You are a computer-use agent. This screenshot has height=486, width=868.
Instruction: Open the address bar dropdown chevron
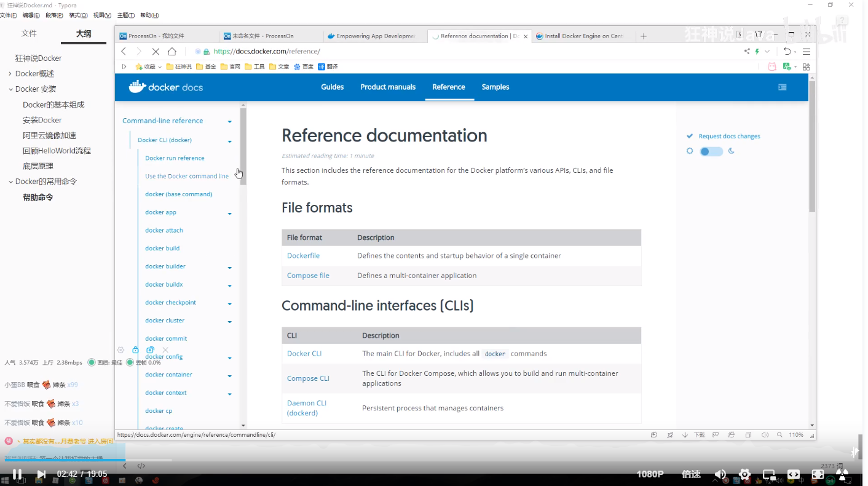click(767, 52)
